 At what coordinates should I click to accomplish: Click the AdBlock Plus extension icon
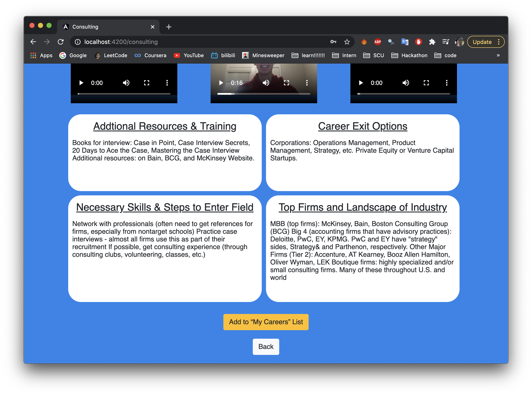click(377, 42)
